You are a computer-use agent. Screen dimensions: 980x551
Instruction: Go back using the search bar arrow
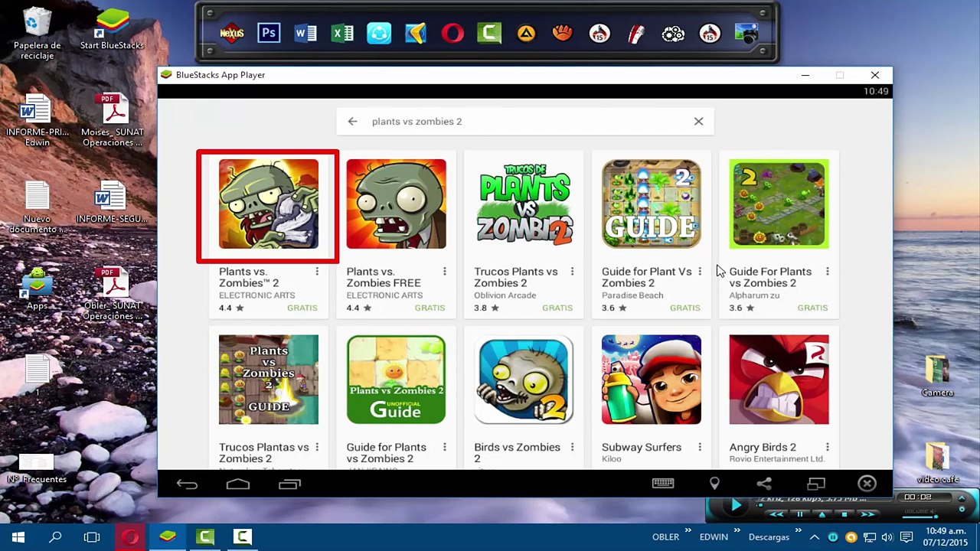pyautogui.click(x=352, y=122)
